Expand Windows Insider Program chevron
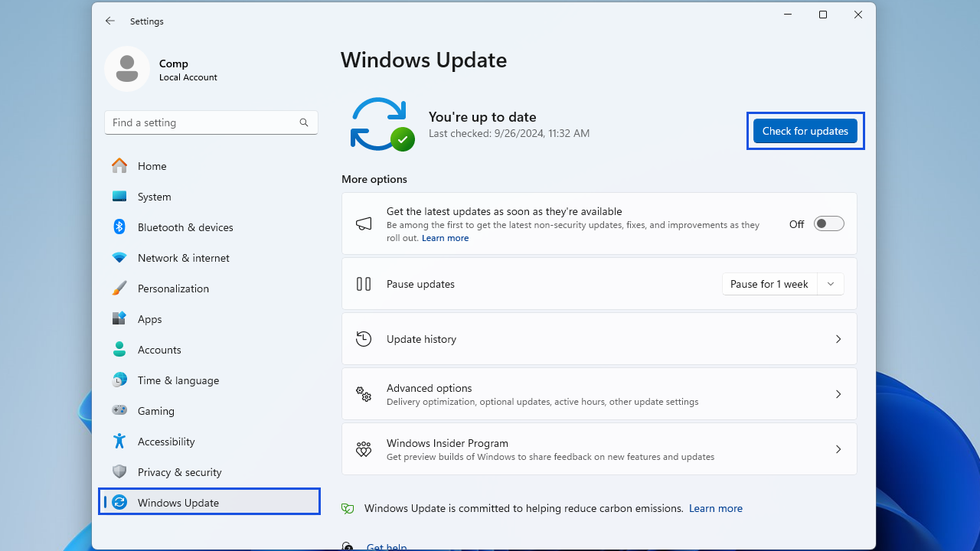Viewport: 980px width, 551px height. point(838,449)
